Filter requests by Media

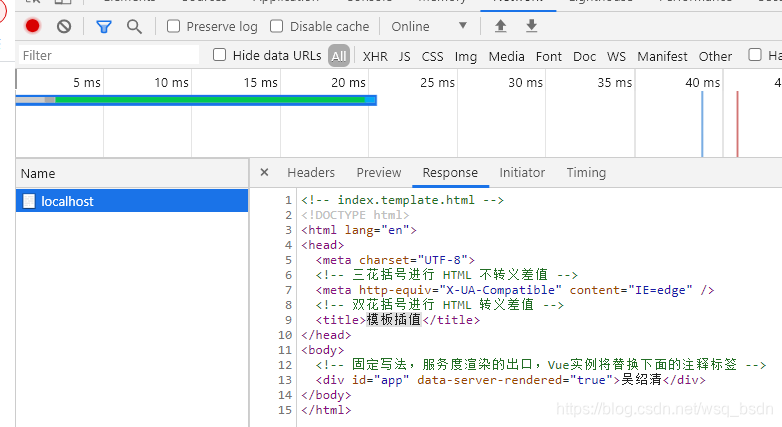506,56
